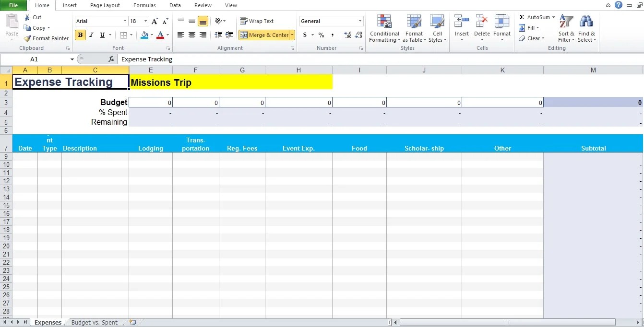
Task: Toggle Bold formatting off
Action: (x=80, y=35)
